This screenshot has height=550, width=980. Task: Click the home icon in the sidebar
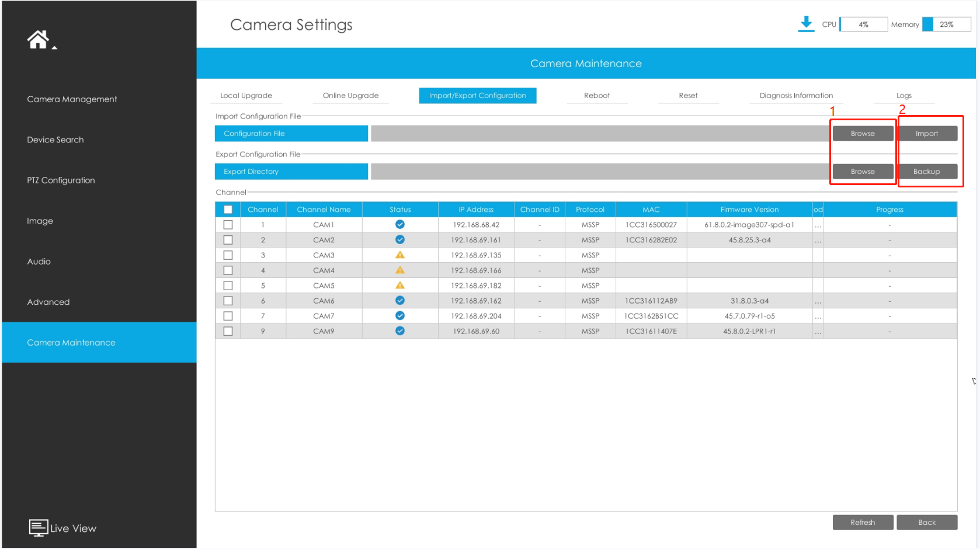pyautogui.click(x=38, y=40)
